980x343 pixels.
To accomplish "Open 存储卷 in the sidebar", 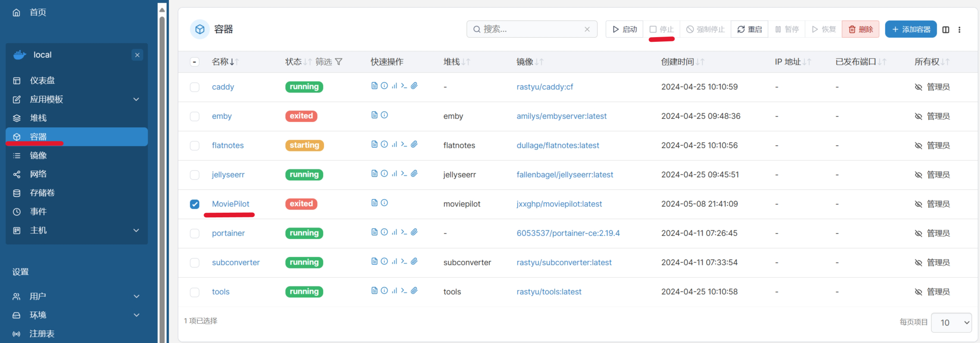I will pyautogui.click(x=42, y=193).
